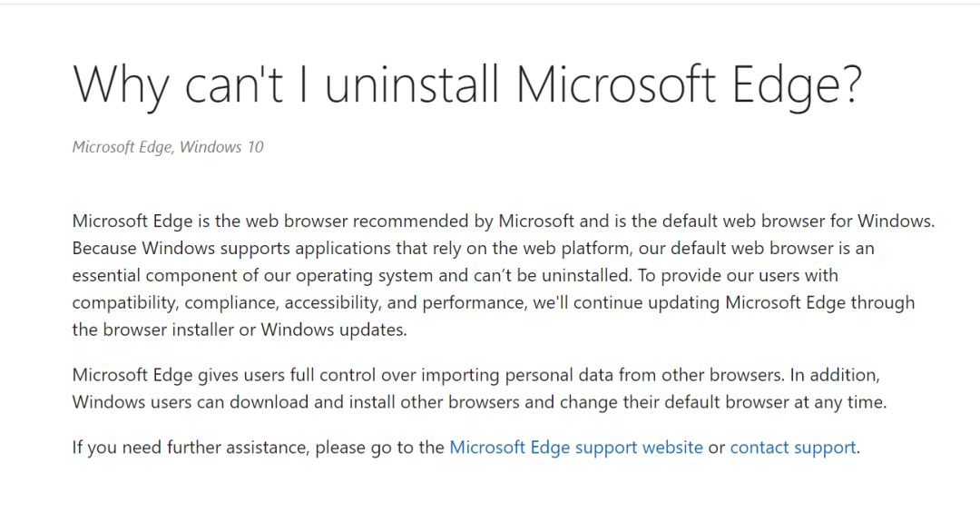Click the word "uninstall" in the heading
Viewport: 980px width, 522px height.
tap(412, 85)
